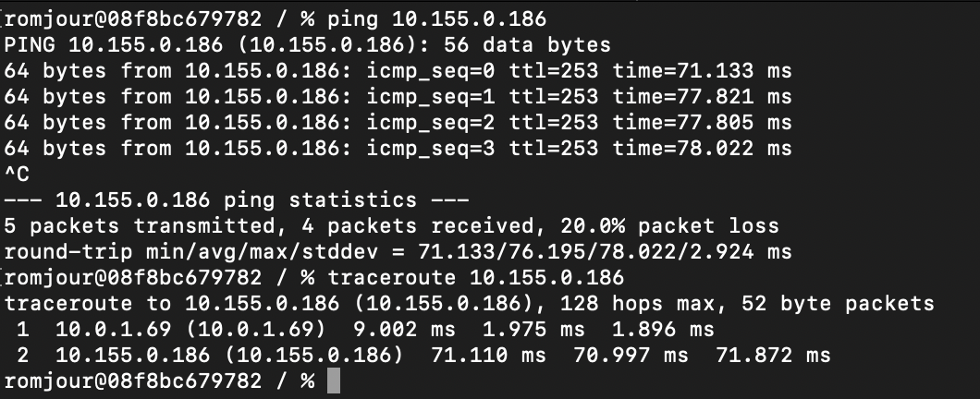Click the icmp_seq=1 reply line

(398, 97)
